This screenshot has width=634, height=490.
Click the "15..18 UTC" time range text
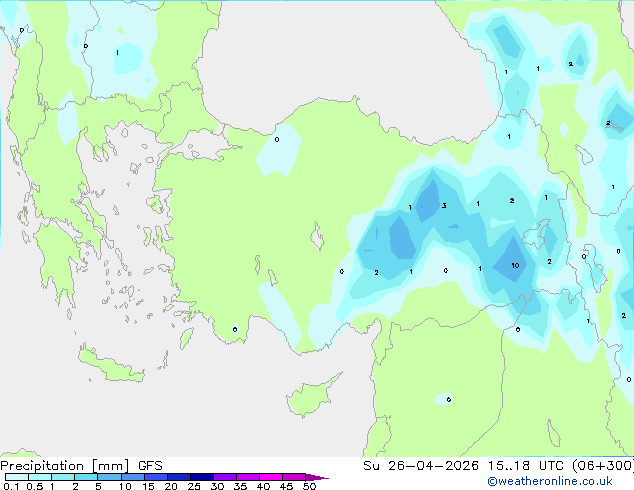pyautogui.click(x=525, y=466)
